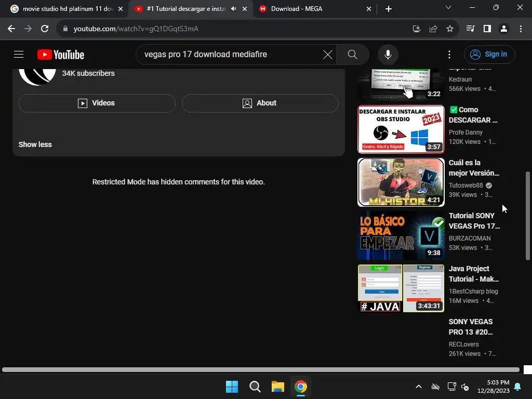The width and height of the screenshot is (532, 399).
Task: Bookmark this tab with the star
Action: tap(450, 29)
